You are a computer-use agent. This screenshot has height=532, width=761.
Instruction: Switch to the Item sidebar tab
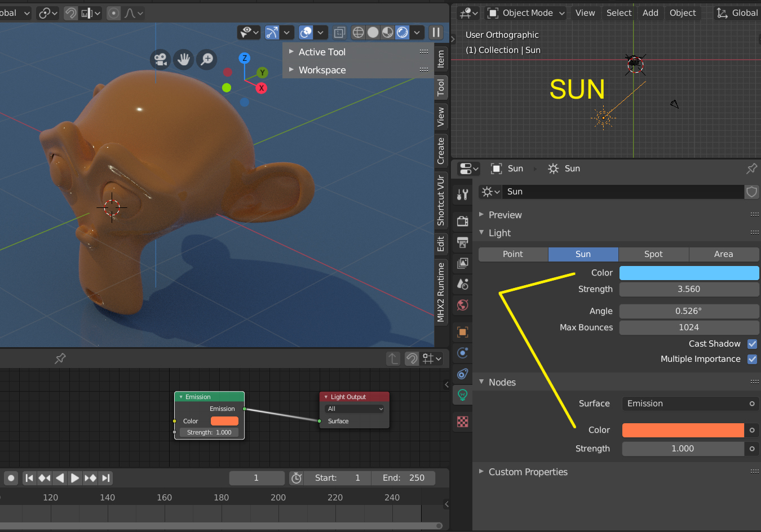(441, 59)
